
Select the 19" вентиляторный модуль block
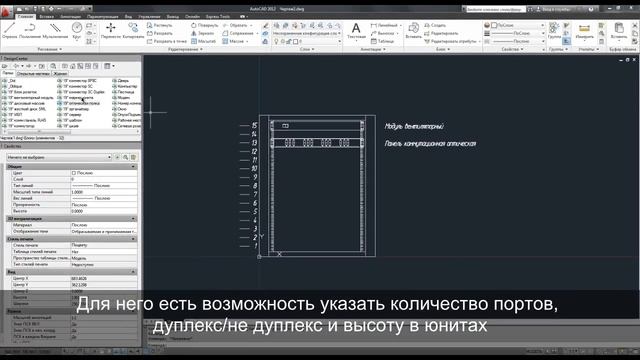[28, 98]
